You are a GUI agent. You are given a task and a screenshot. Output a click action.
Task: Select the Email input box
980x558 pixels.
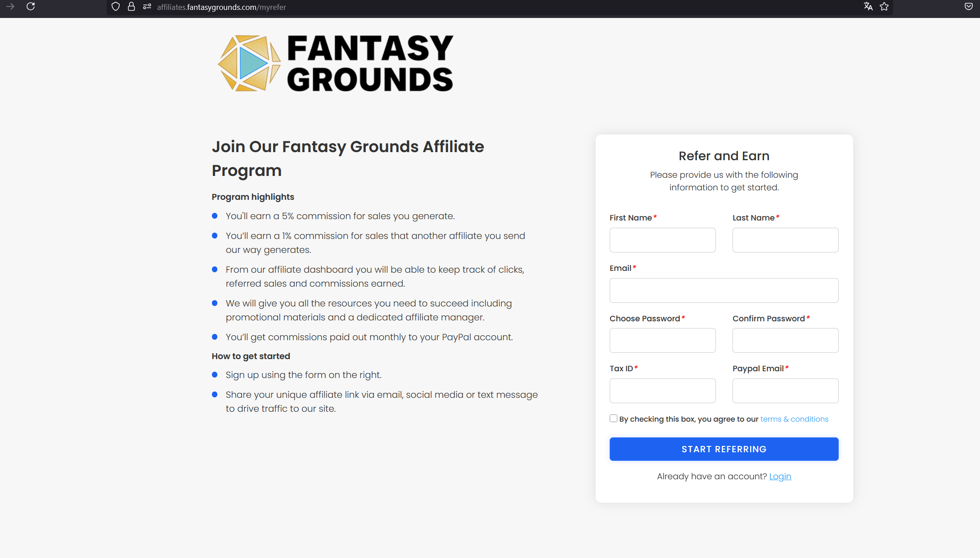pyautogui.click(x=724, y=290)
